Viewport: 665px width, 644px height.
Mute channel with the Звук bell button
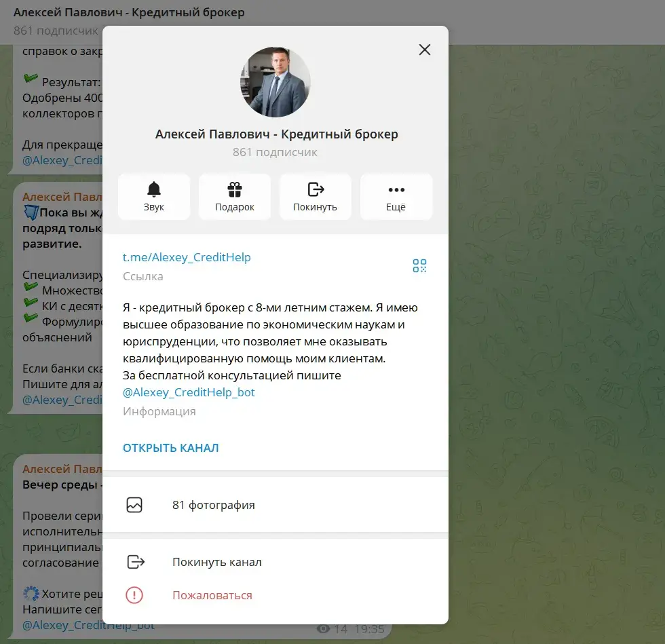[154, 196]
